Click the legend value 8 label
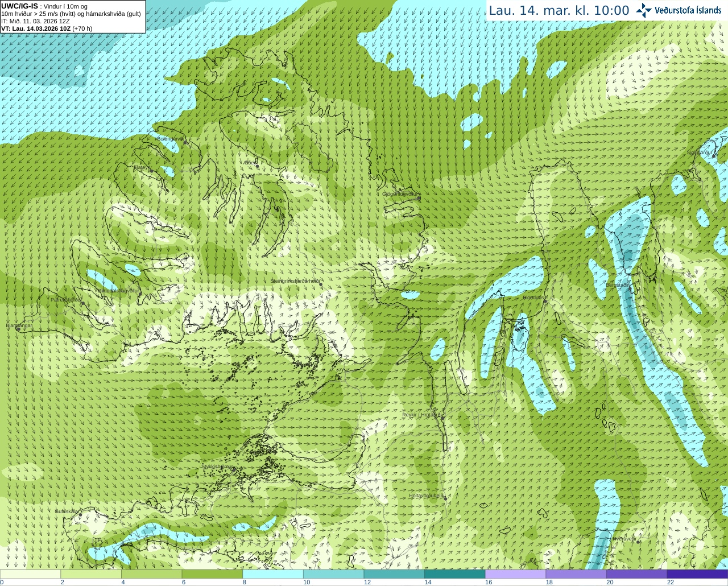This screenshot has width=728, height=586. [244, 582]
